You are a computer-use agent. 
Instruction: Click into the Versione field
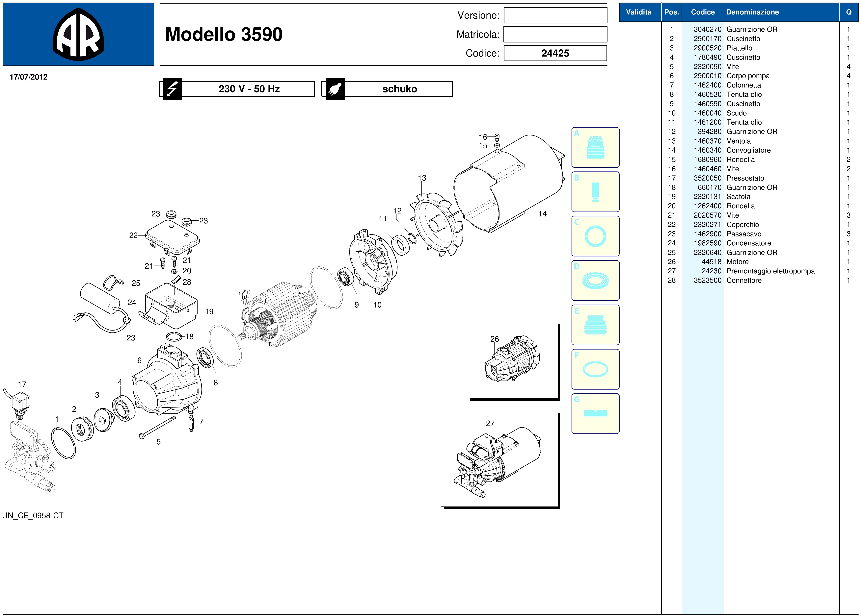(x=555, y=15)
